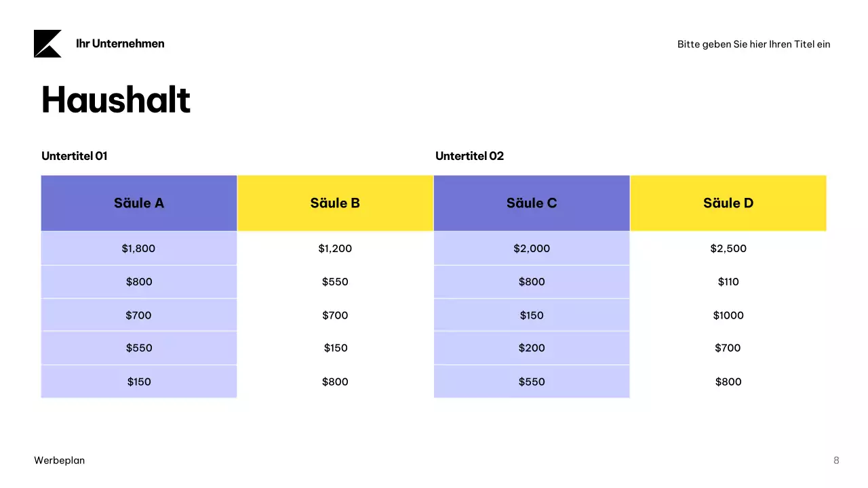Image resolution: width=868 pixels, height=488 pixels.
Task: Select the 'Haushalt' heading
Action: 116,100
